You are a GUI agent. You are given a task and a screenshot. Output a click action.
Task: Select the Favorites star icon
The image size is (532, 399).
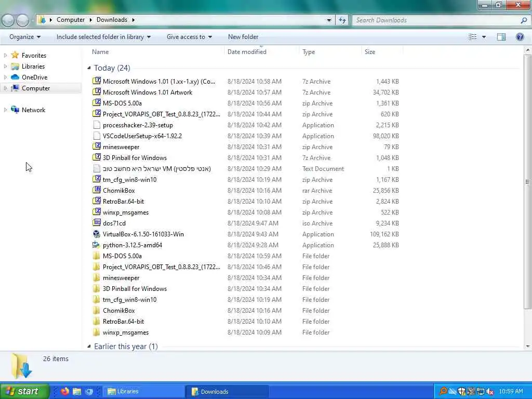[x=15, y=55]
